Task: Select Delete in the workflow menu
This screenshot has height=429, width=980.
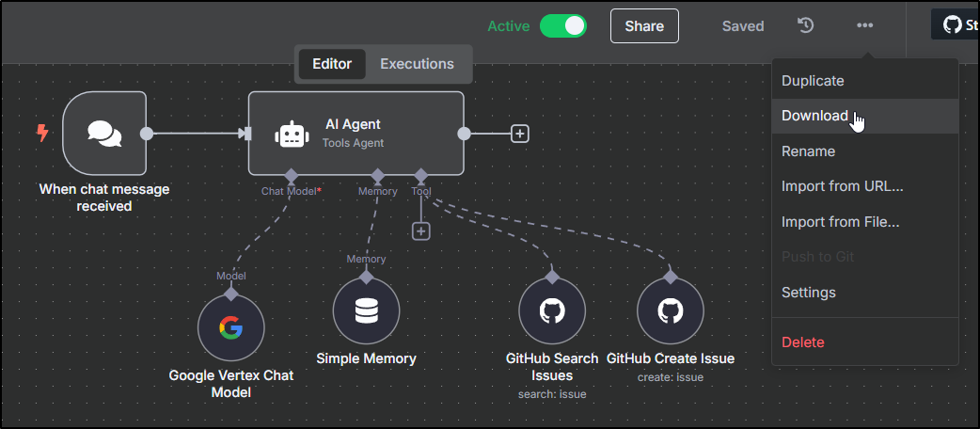Action: [802, 342]
